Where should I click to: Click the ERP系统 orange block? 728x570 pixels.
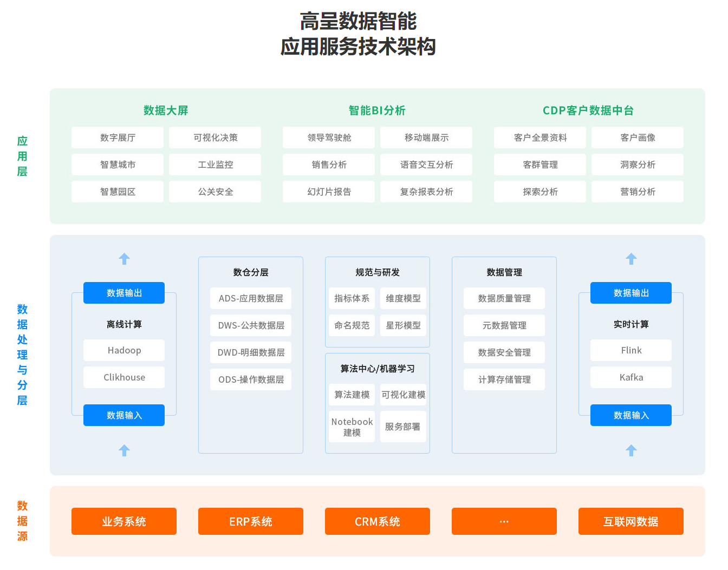tap(251, 521)
